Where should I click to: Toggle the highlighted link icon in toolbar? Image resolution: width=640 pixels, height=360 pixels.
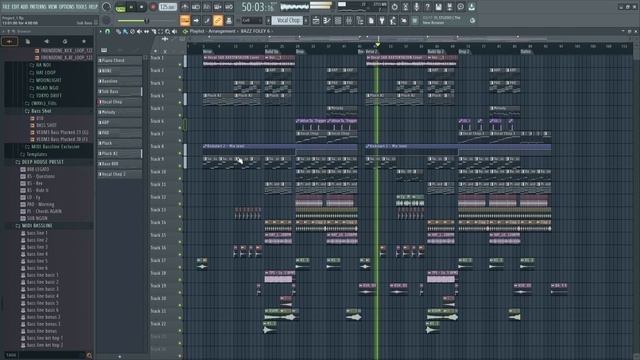(x=218, y=20)
